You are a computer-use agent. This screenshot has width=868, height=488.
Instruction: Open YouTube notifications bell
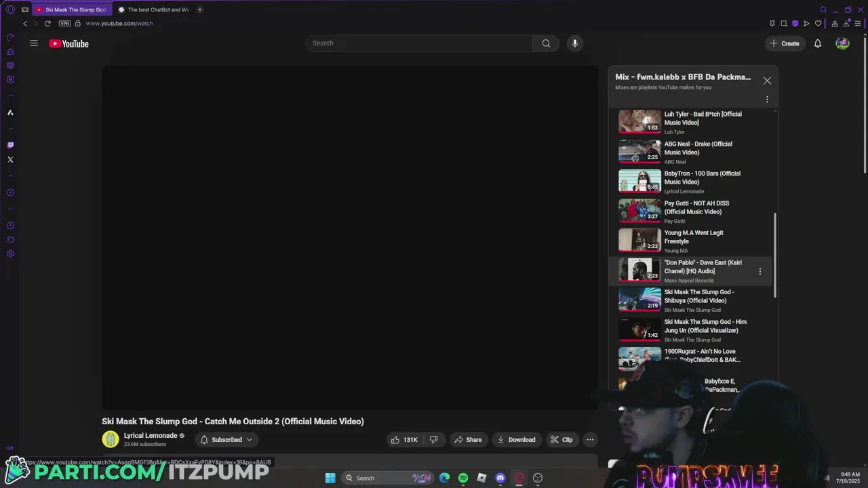[818, 43]
